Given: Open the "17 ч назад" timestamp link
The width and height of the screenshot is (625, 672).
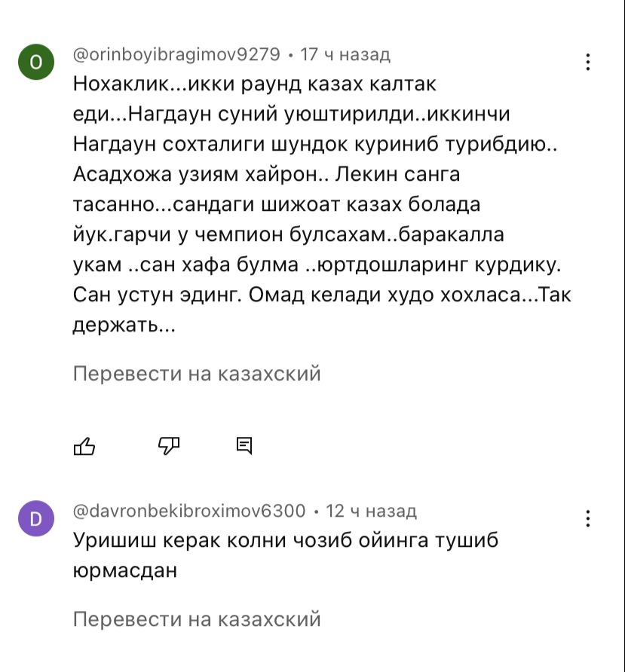Looking at the screenshot, I should coord(345,54).
